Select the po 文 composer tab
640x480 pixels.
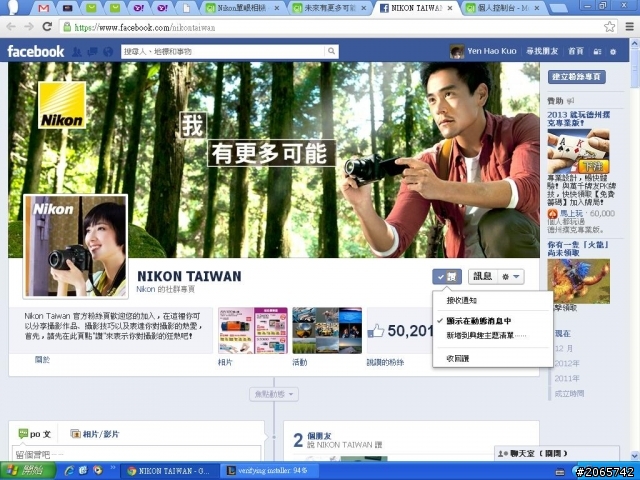click(34, 433)
